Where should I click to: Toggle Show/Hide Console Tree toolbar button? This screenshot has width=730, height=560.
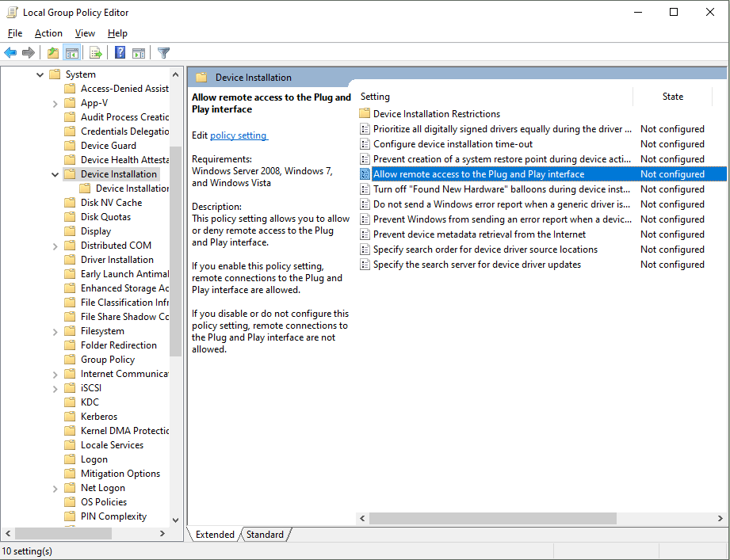(x=72, y=53)
